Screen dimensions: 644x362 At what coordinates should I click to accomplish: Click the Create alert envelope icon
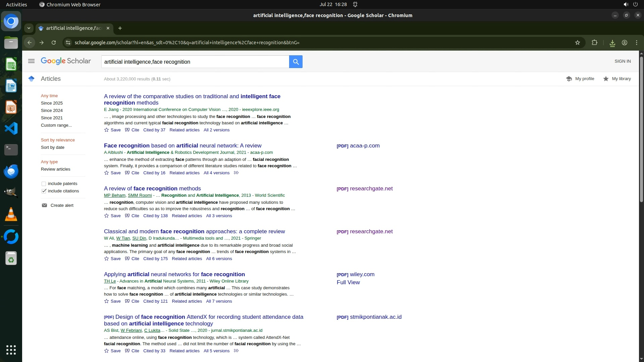point(44,205)
